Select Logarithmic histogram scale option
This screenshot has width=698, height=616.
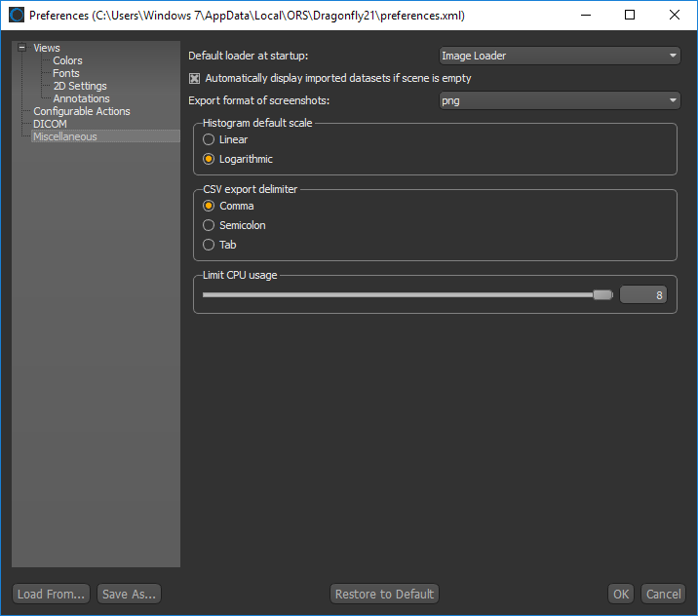(209, 159)
